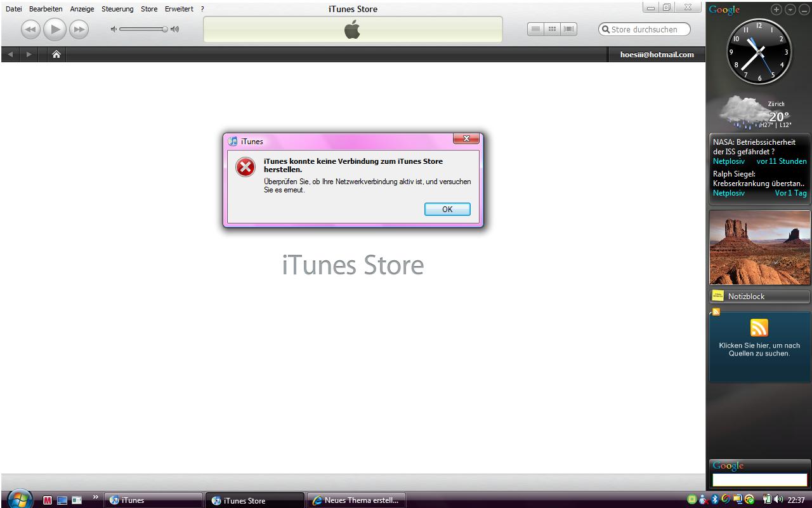The image size is (812, 508).
Task: Switch to Cover Flow view
Action: pyautogui.click(x=569, y=29)
